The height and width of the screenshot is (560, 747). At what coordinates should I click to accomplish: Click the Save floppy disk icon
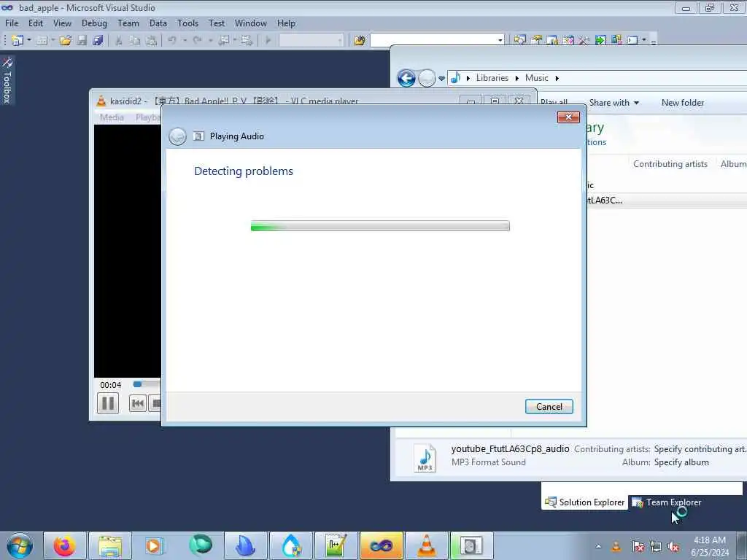[x=82, y=41]
